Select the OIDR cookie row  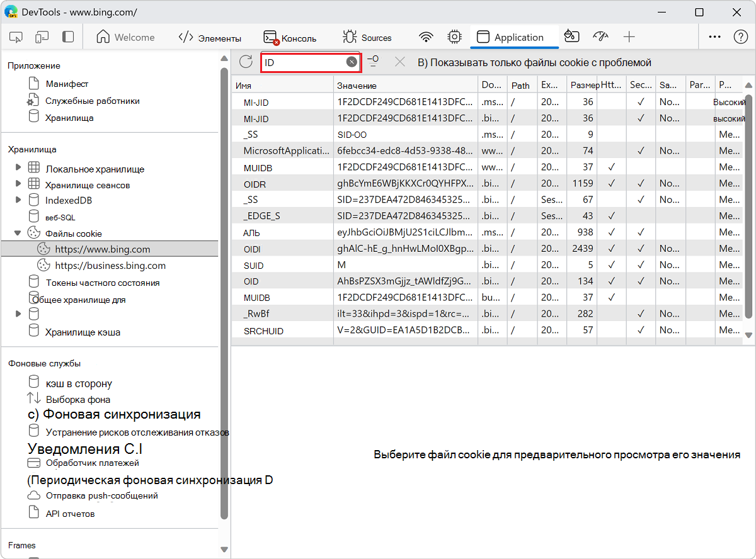(488, 183)
